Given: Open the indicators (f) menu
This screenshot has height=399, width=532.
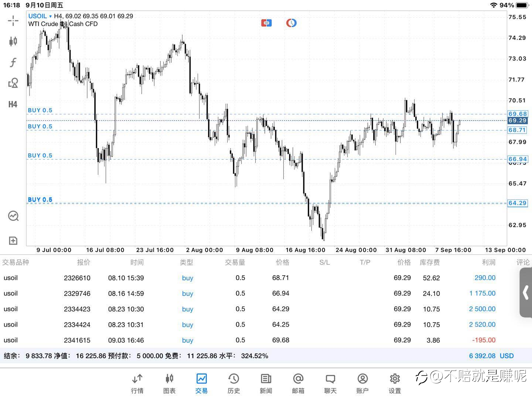Looking at the screenshot, I should click(x=13, y=62).
